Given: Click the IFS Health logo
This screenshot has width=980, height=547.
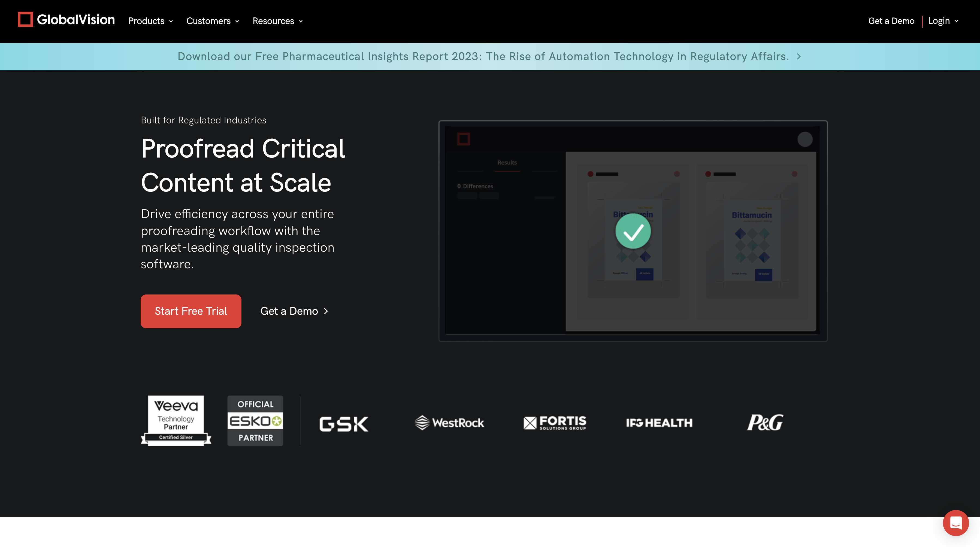Looking at the screenshot, I should coord(659,423).
